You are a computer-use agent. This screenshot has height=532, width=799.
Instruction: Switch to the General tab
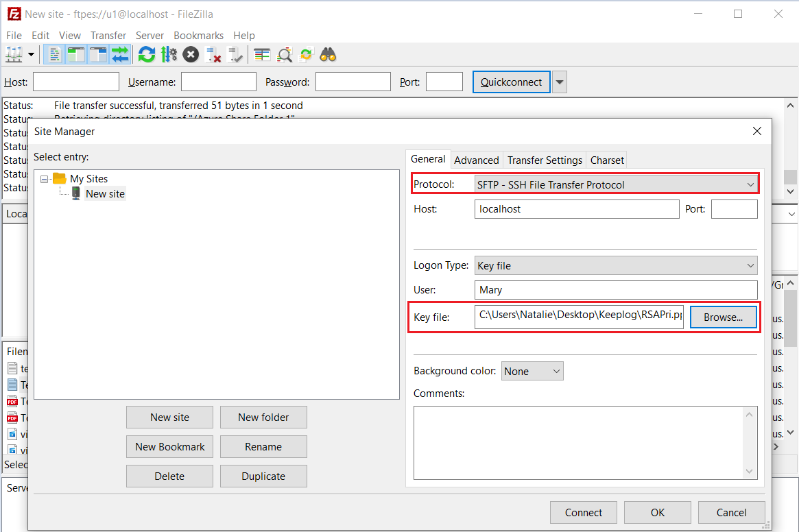tap(428, 159)
